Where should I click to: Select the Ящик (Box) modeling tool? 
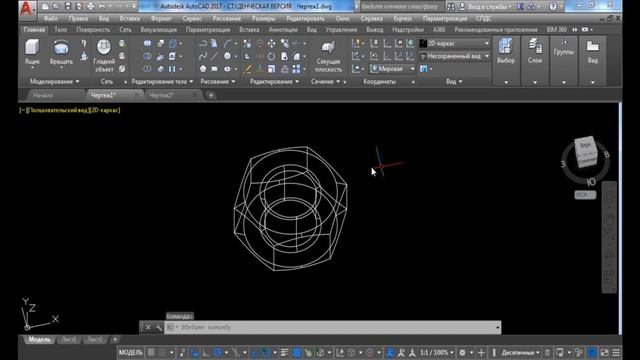tap(32, 52)
